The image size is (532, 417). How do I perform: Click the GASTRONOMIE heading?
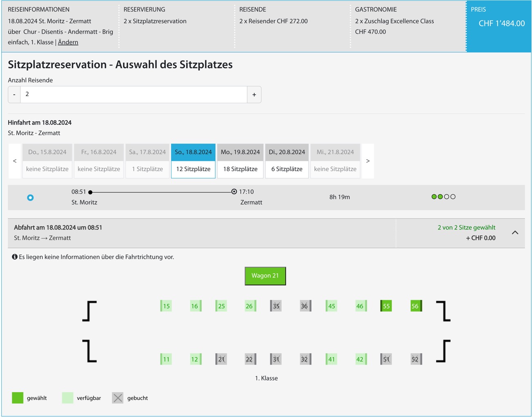pos(376,9)
